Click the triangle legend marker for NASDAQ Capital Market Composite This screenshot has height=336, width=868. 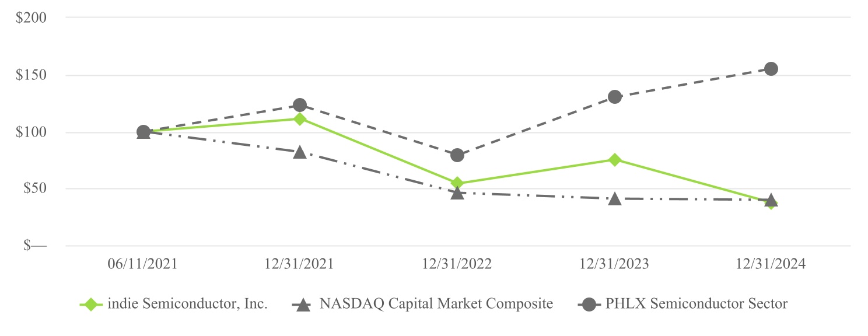point(302,304)
